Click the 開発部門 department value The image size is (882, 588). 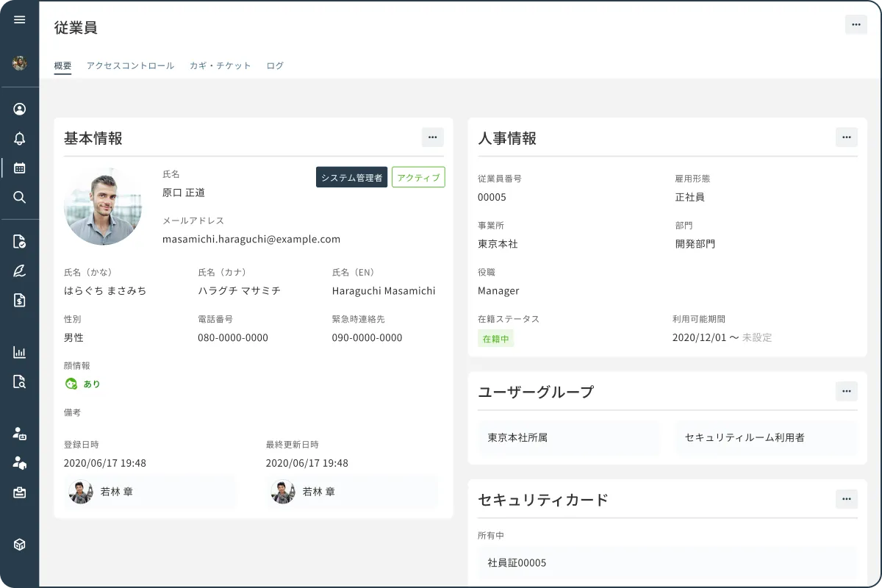[695, 243]
